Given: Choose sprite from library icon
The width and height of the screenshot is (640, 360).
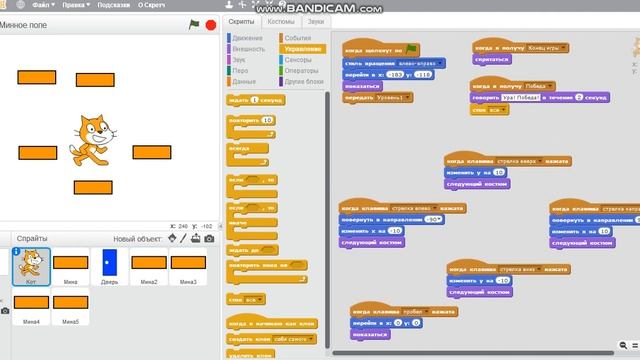Looking at the screenshot, I should click(172, 238).
